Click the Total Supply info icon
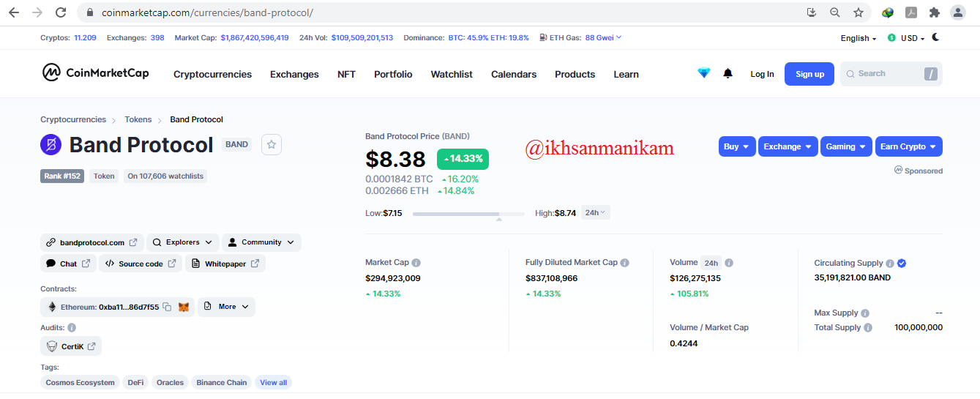This screenshot has width=980, height=399. click(x=868, y=328)
